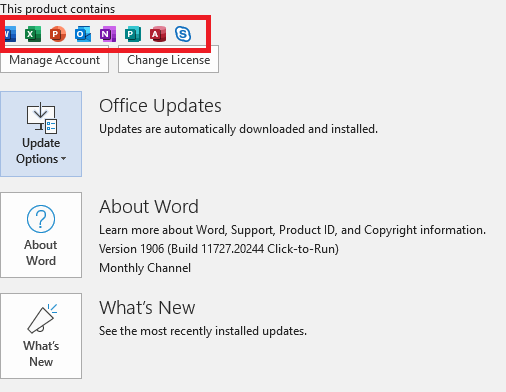This screenshot has width=506, height=392.
Task: Click 'See the most recently installed updates' text
Action: point(203,331)
